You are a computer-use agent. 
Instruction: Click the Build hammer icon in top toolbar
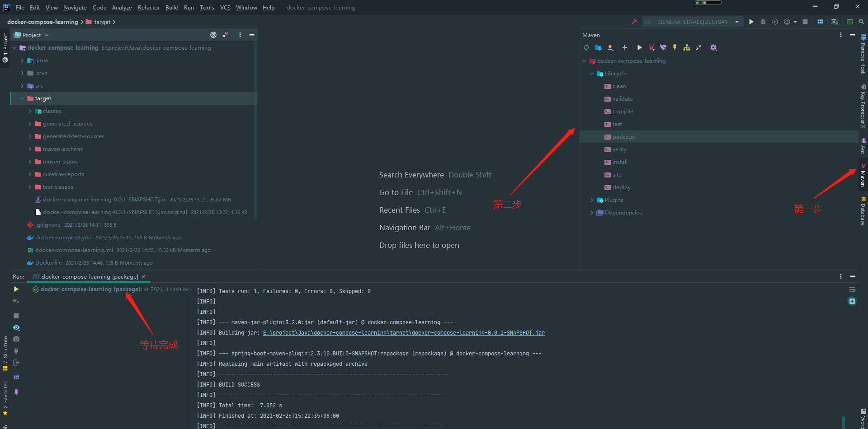click(634, 22)
